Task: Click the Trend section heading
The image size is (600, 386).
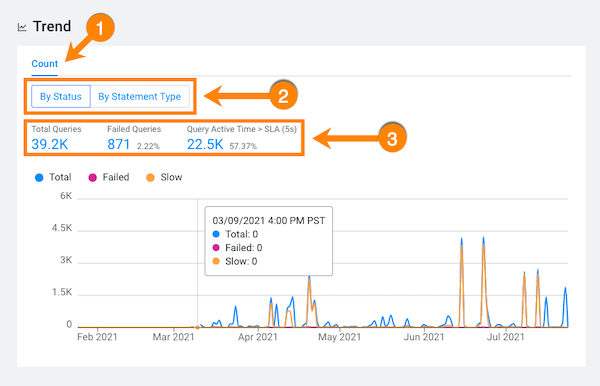Action: (52, 26)
